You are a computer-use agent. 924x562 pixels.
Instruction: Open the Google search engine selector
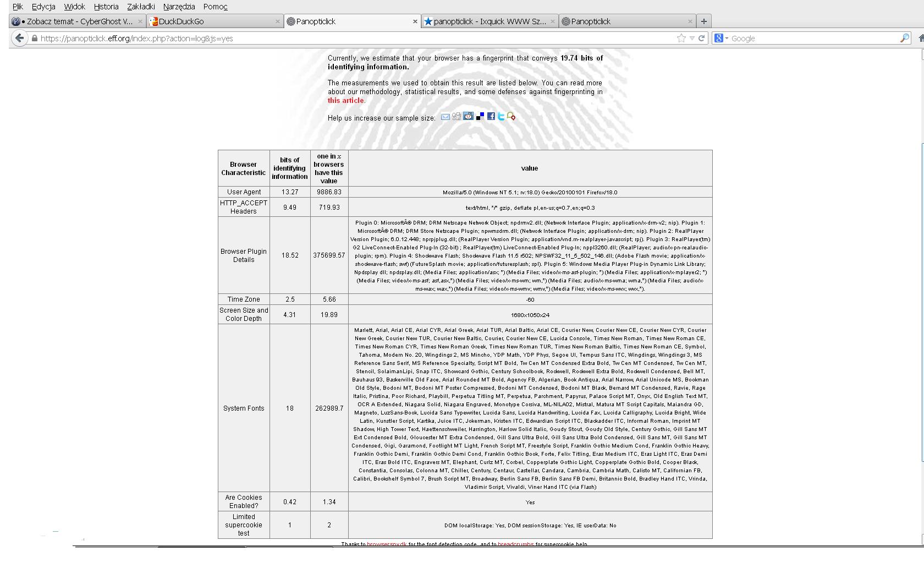tap(721, 38)
